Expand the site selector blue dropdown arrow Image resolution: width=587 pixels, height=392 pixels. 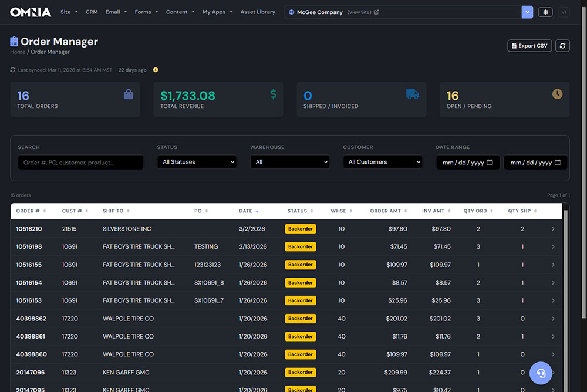click(x=527, y=12)
